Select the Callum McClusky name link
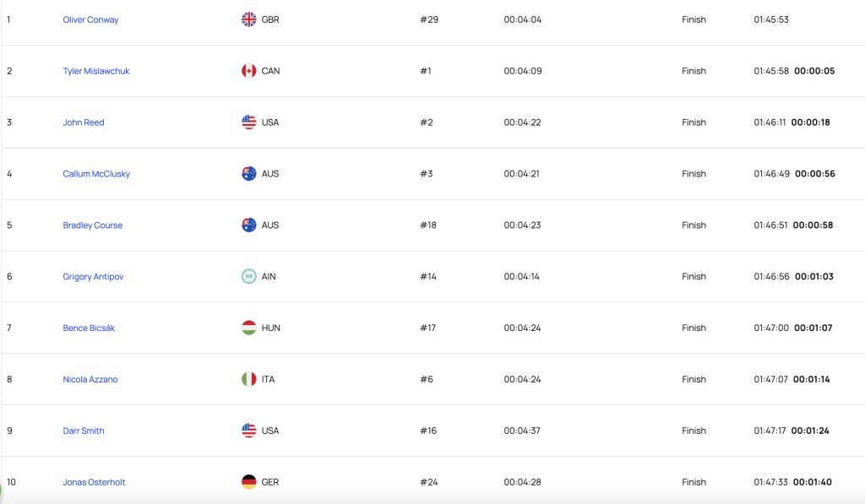The height and width of the screenshot is (504, 865). [x=96, y=174]
